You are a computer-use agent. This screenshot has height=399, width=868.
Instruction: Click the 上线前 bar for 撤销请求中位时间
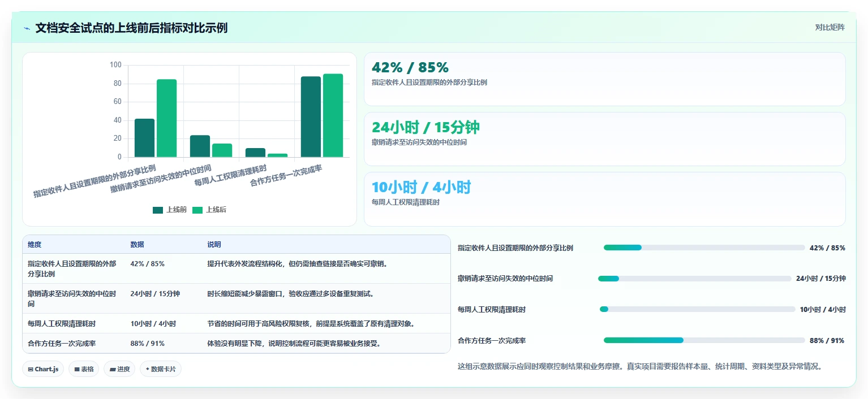coord(200,146)
